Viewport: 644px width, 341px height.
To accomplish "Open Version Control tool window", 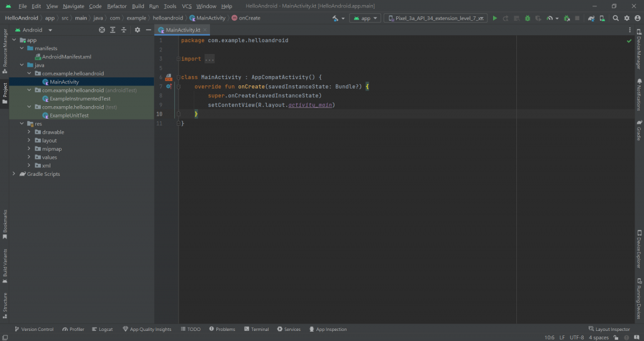I will tap(34, 329).
